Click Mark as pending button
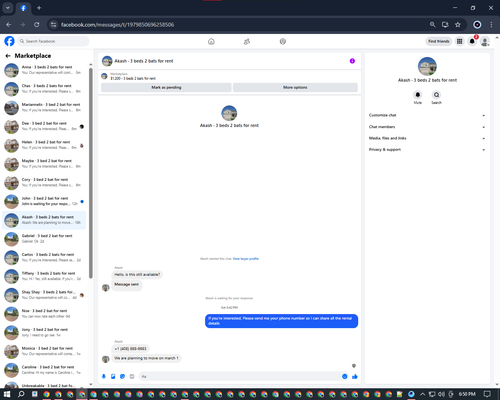Viewport: 500px width, 400px height. click(166, 87)
